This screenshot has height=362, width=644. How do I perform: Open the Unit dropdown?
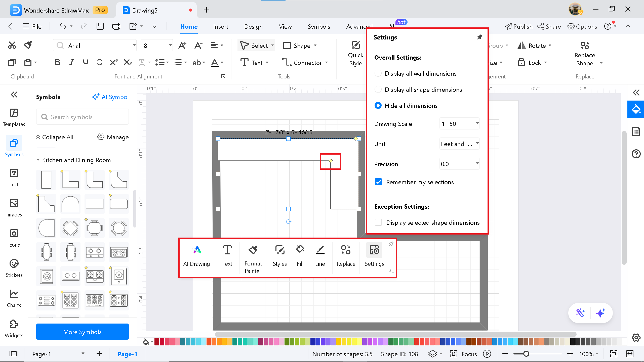459,144
